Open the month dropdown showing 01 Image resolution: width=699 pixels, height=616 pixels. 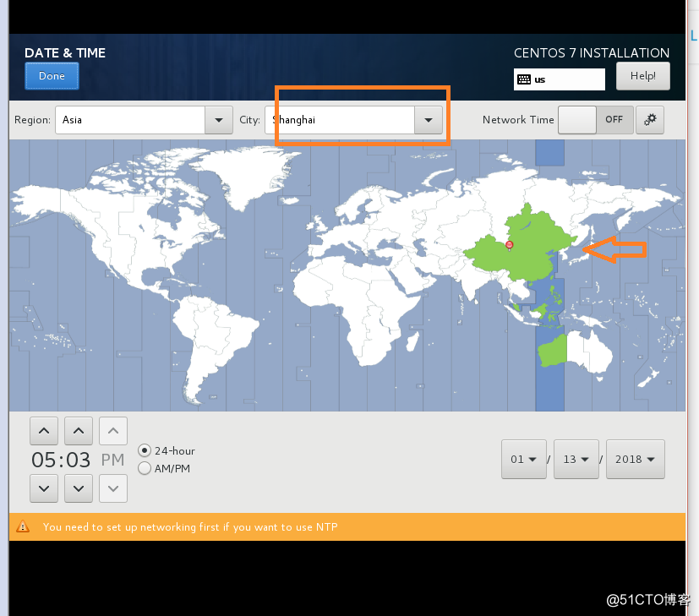(524, 459)
